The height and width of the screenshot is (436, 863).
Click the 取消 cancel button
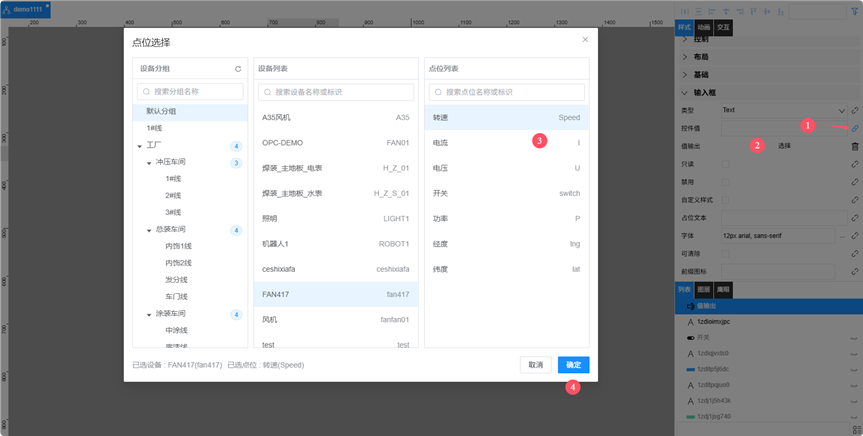point(535,365)
